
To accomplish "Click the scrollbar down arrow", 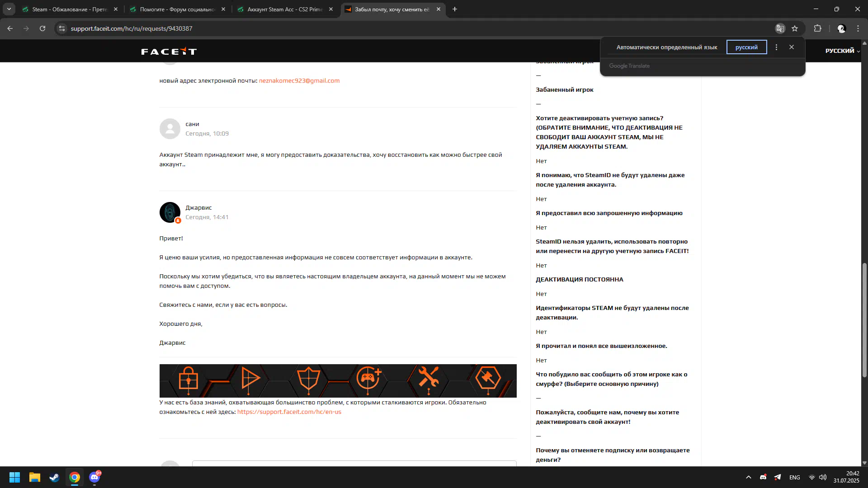I will pos(864,463).
